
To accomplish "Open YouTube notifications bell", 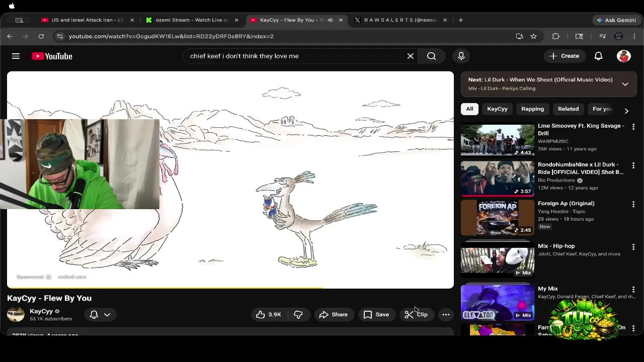I will (598, 56).
